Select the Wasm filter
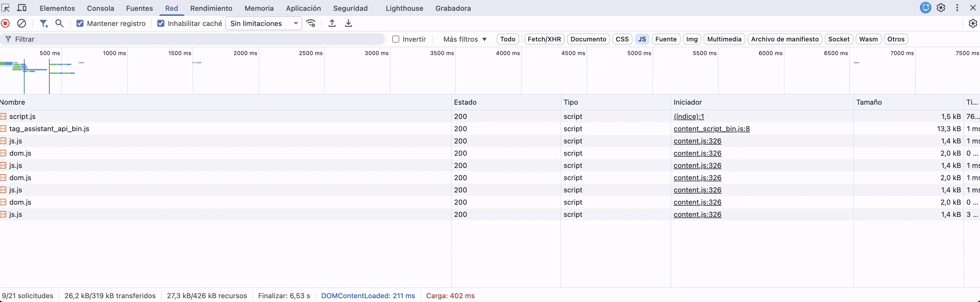The image size is (980, 302). tap(868, 39)
